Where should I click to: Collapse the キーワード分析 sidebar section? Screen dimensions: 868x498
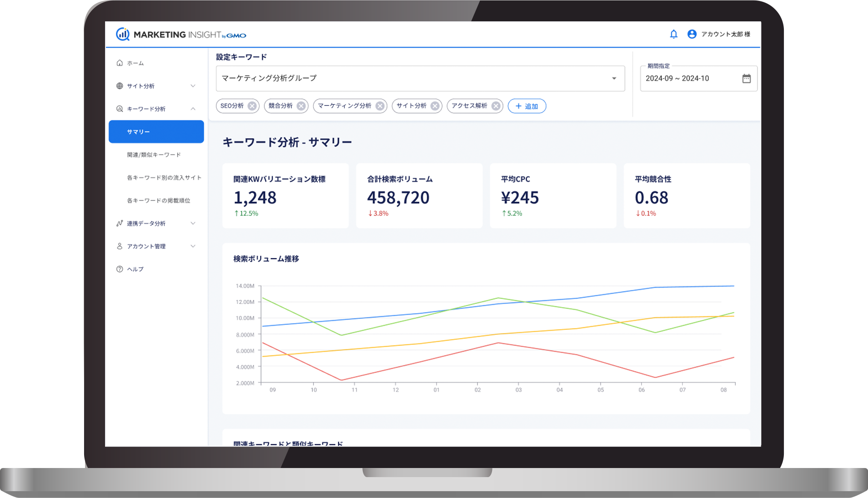[x=194, y=109]
